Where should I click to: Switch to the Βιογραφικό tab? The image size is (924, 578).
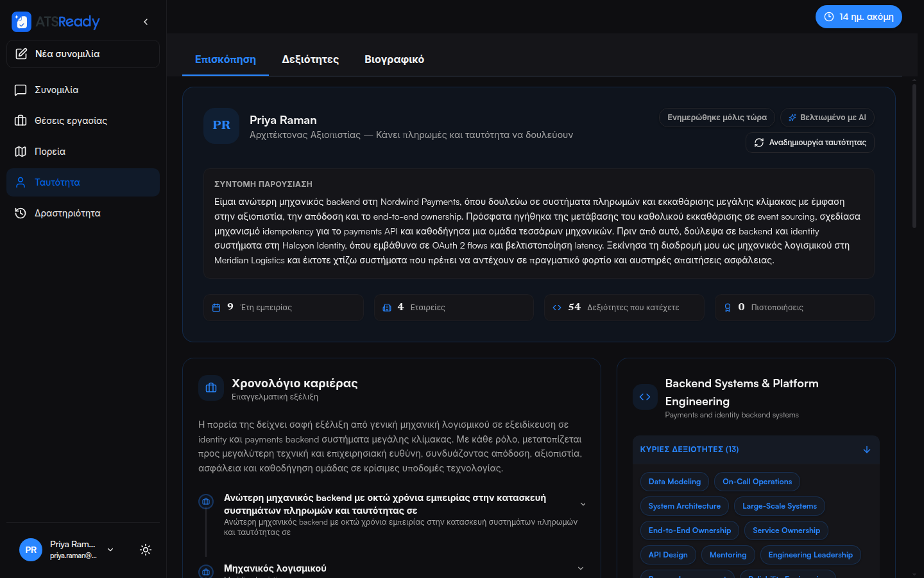[395, 59]
